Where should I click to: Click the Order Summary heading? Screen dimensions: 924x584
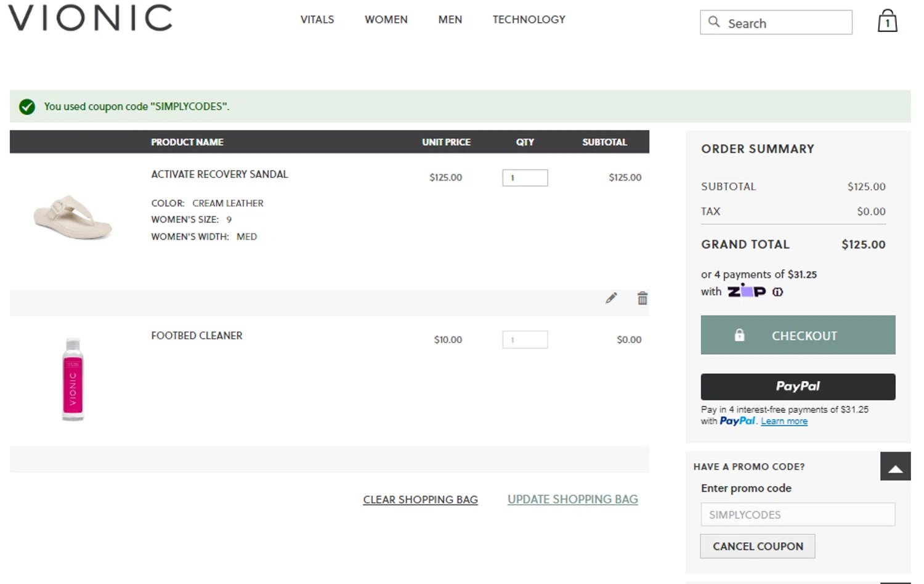(758, 149)
